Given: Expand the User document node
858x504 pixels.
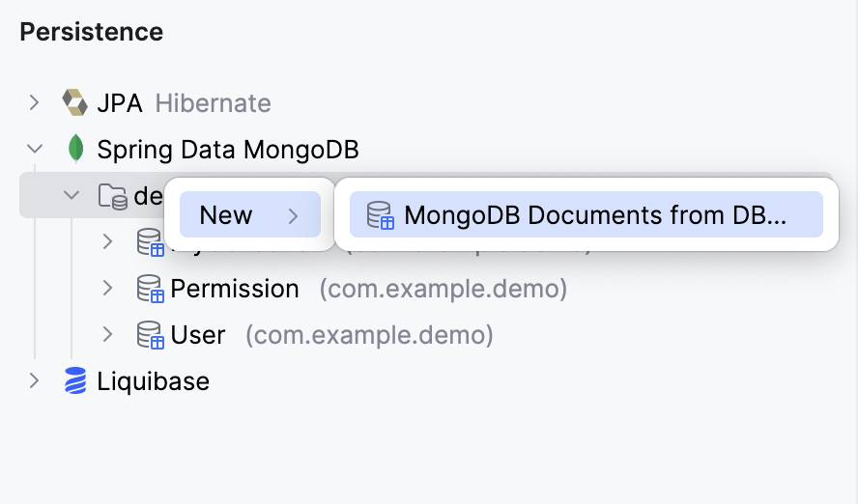Looking at the screenshot, I should tap(108, 335).
